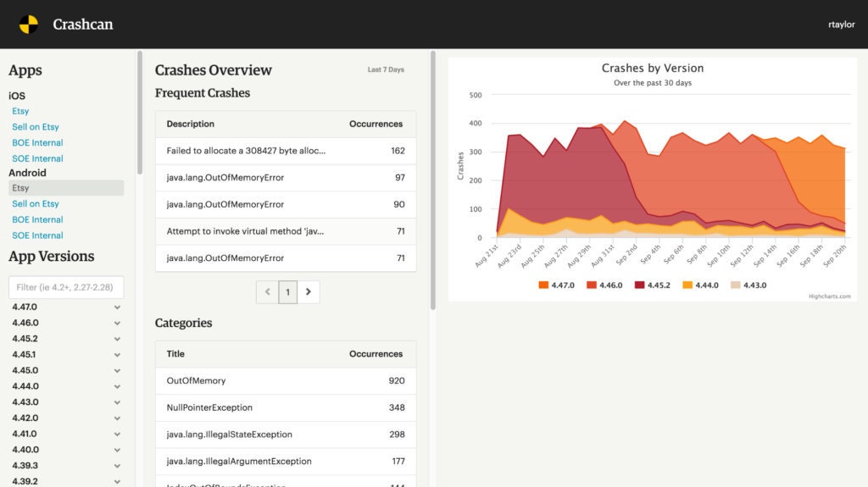
Task: Click Title column header in Categories
Action: (x=175, y=354)
